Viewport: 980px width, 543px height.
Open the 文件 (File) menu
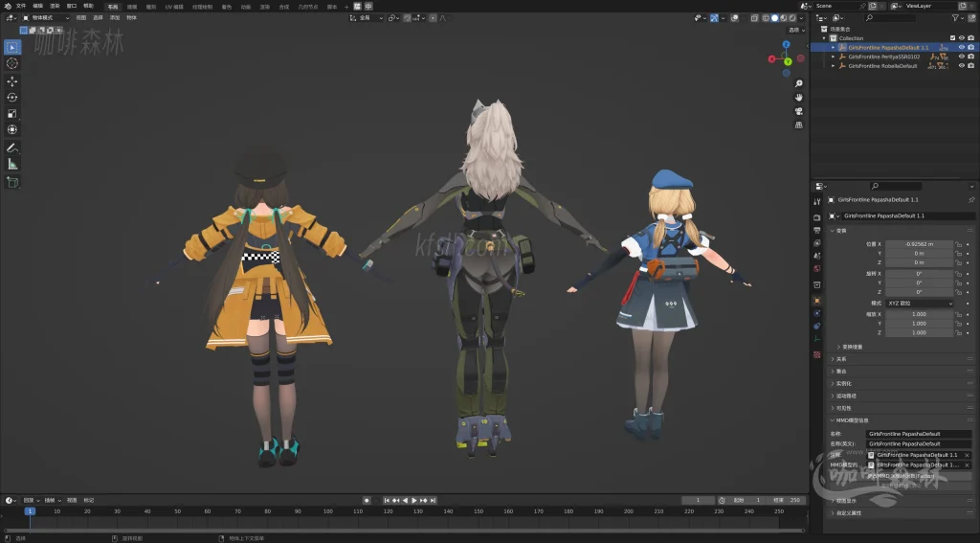click(x=21, y=6)
